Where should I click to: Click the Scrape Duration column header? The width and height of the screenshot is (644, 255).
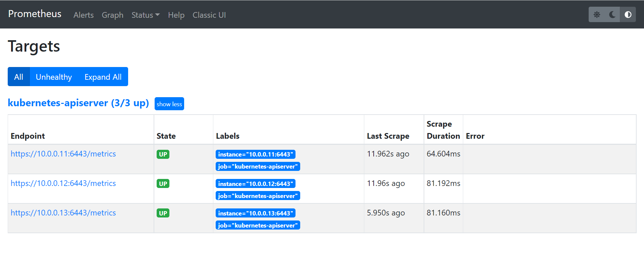coord(443,130)
